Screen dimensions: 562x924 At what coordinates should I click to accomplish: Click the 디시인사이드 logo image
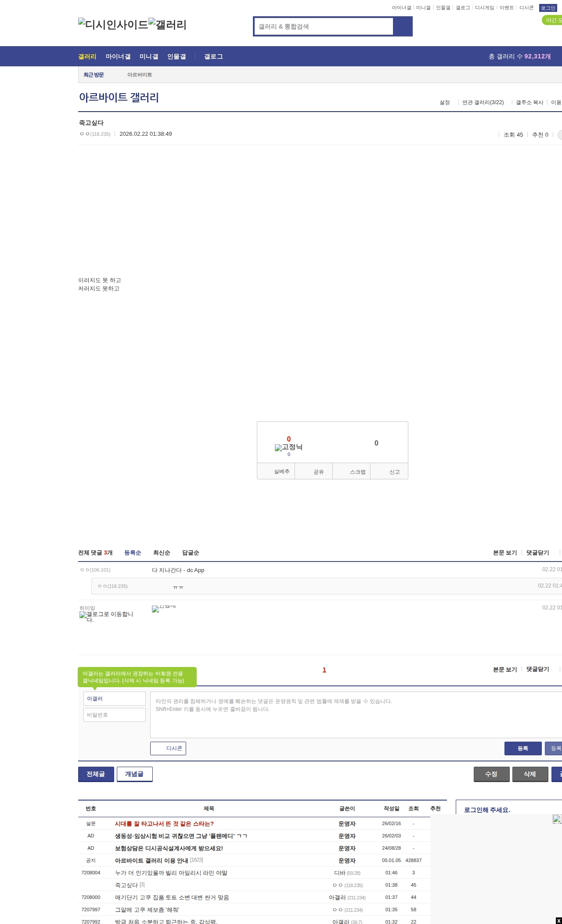113,25
